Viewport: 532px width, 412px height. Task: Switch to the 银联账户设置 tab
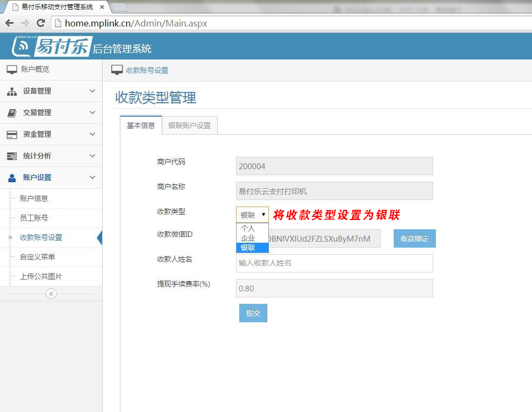click(190, 124)
